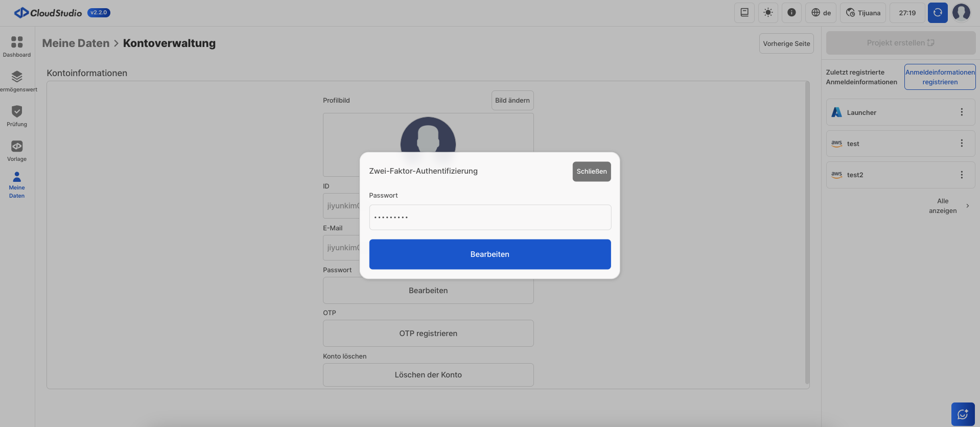Open the user avatar profile menu
The image size is (980, 427).
pos(961,13)
